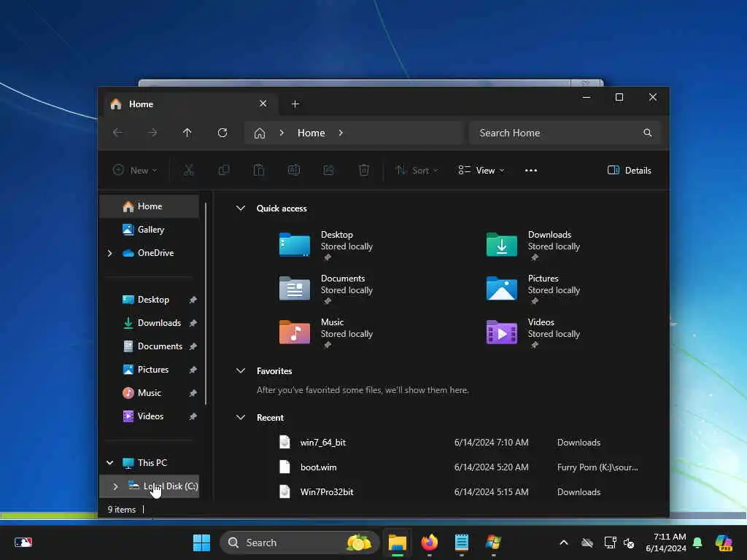Click the Share icon in toolbar
Viewport: 747px width, 560px height.
click(x=329, y=170)
